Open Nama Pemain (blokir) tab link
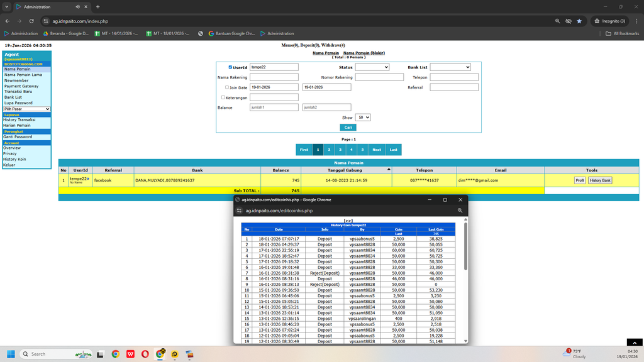 tap(364, 53)
